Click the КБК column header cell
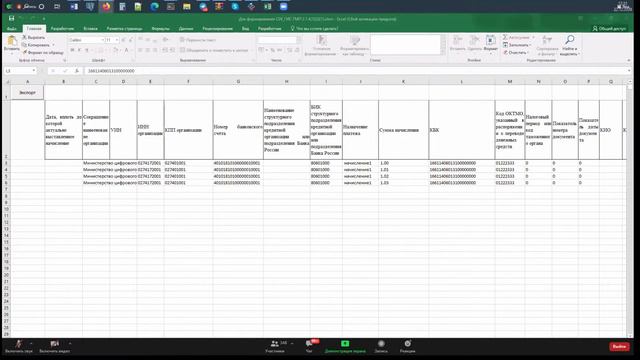 [x=462, y=130]
